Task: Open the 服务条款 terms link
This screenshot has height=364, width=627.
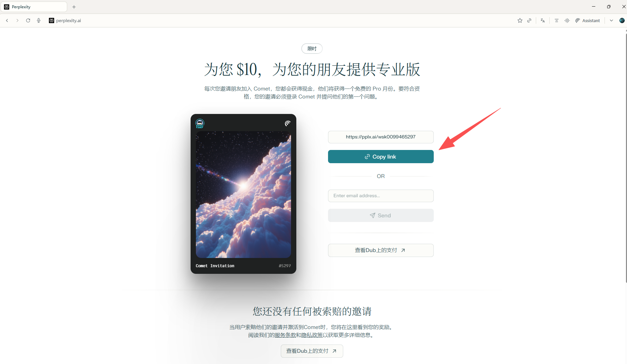Action: [x=285, y=335]
